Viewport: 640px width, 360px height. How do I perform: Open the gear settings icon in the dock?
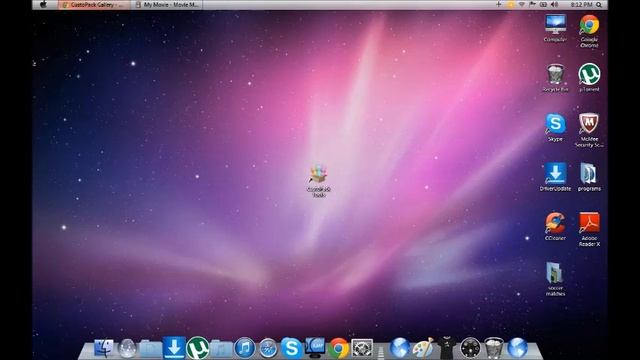pyautogui.click(x=362, y=349)
